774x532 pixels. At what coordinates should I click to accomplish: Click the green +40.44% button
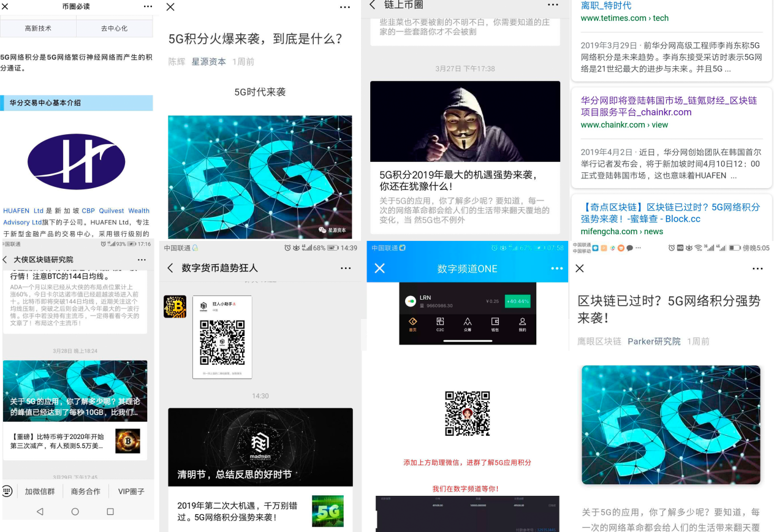tap(518, 301)
